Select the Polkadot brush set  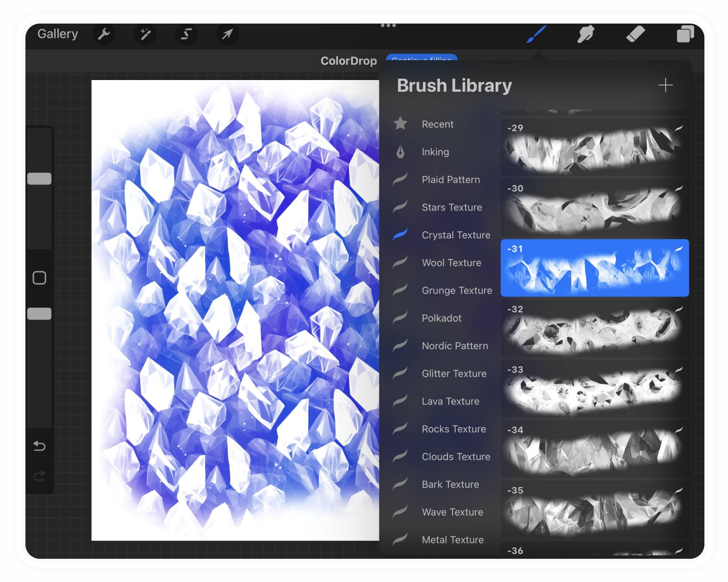pyautogui.click(x=442, y=318)
